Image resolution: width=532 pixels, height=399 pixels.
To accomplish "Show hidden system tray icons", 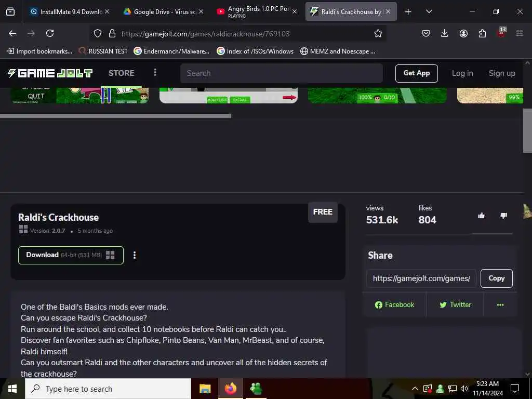I will (x=415, y=389).
